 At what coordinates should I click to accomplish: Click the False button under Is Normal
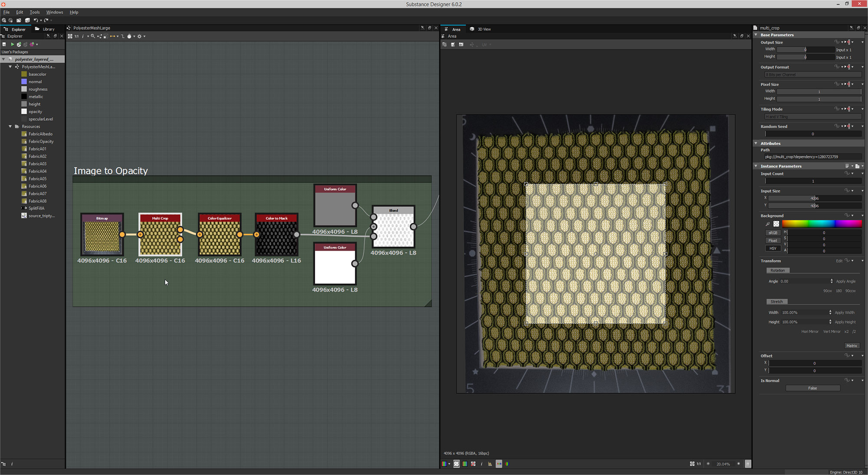click(812, 388)
